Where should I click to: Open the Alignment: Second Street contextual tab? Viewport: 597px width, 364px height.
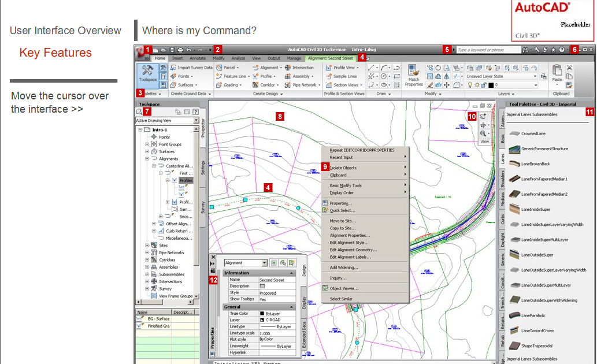(330, 58)
